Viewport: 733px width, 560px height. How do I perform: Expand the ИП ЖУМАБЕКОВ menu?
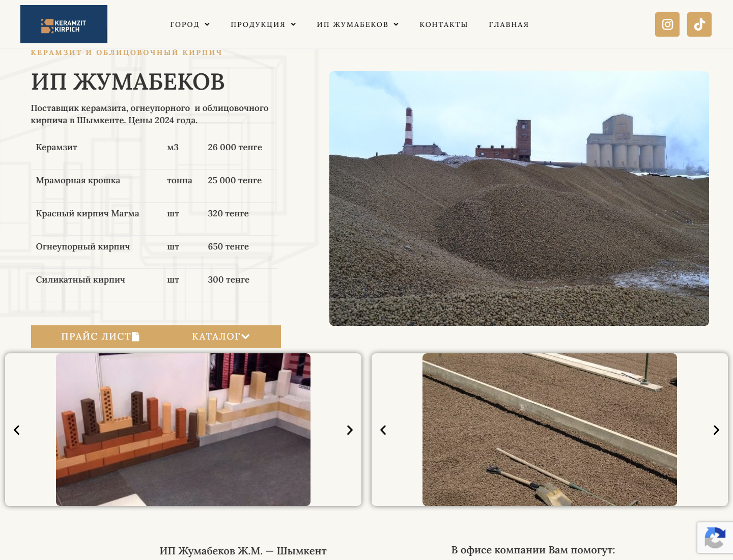[x=358, y=24]
